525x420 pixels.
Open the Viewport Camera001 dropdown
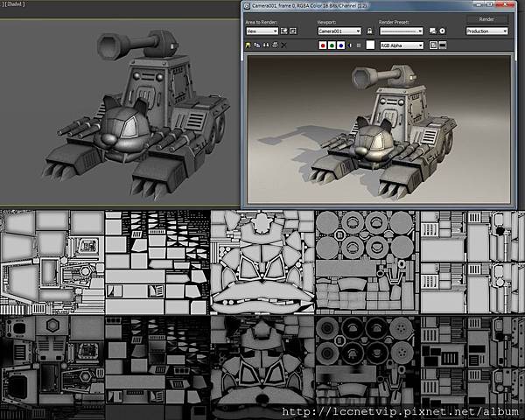[339, 31]
